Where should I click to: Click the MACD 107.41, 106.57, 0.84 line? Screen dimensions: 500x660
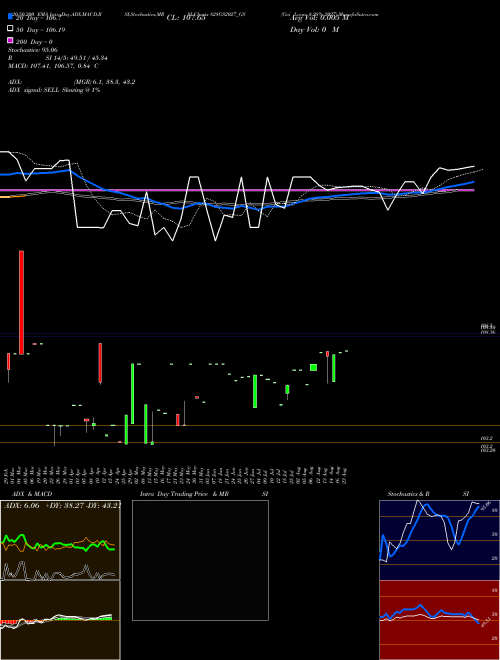[x=53, y=66]
